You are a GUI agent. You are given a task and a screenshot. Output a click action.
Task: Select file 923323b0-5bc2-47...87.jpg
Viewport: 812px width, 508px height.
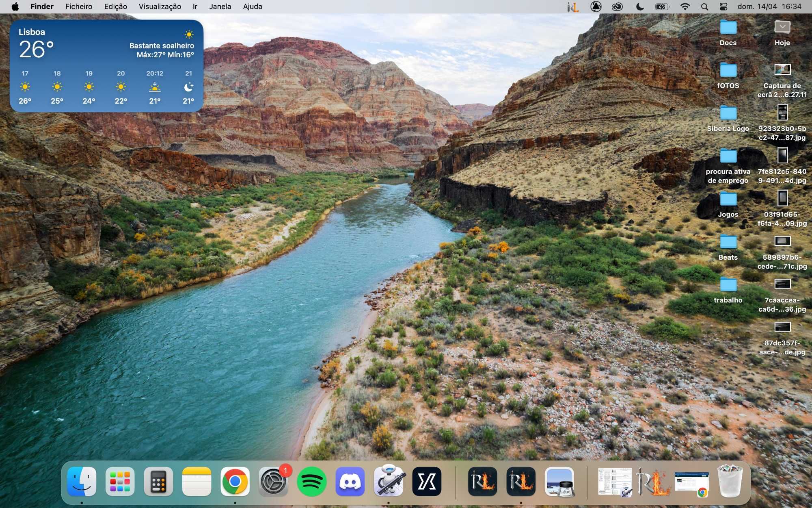coord(782,123)
